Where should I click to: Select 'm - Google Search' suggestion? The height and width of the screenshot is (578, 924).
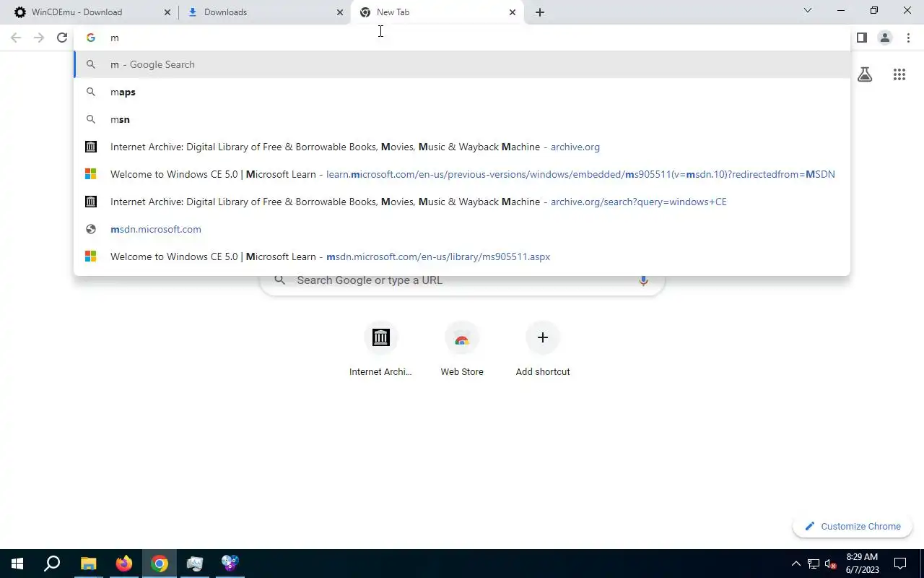point(462,64)
